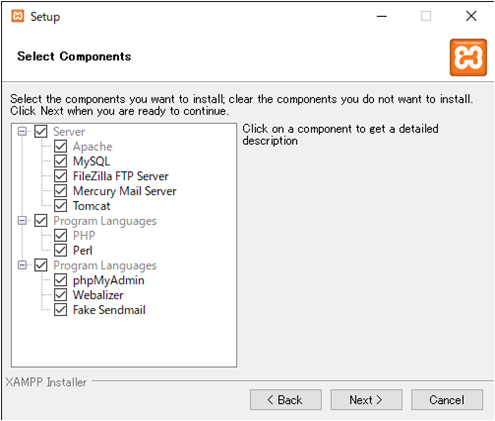Click the large orange XAMPP logo
495x421 pixels.
(x=468, y=57)
